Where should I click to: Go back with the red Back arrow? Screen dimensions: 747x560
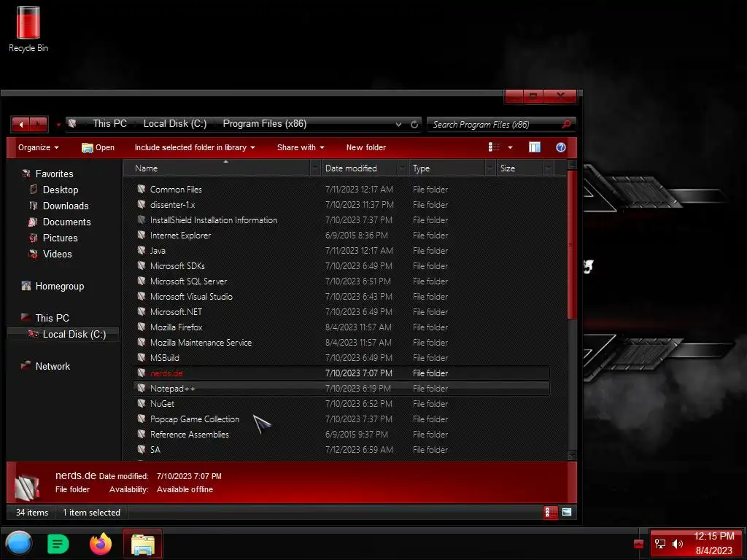(20, 124)
